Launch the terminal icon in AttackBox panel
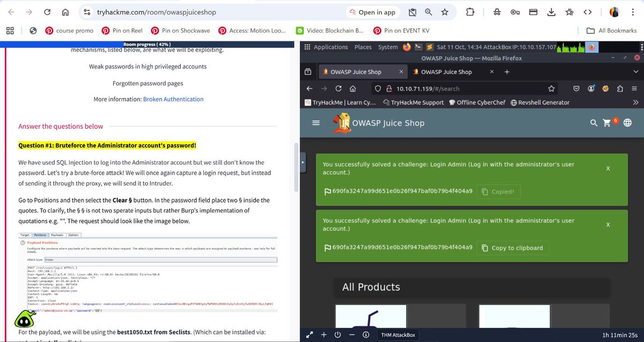 418,47
